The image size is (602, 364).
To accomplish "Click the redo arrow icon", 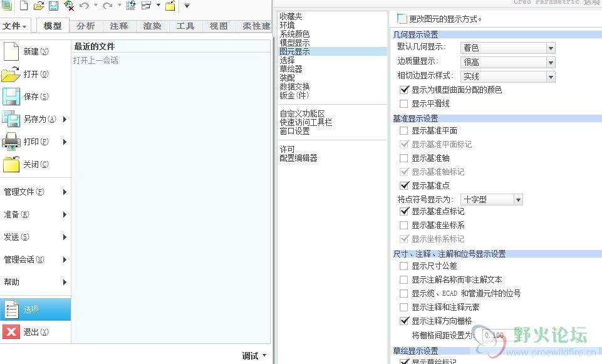I will (108, 6).
